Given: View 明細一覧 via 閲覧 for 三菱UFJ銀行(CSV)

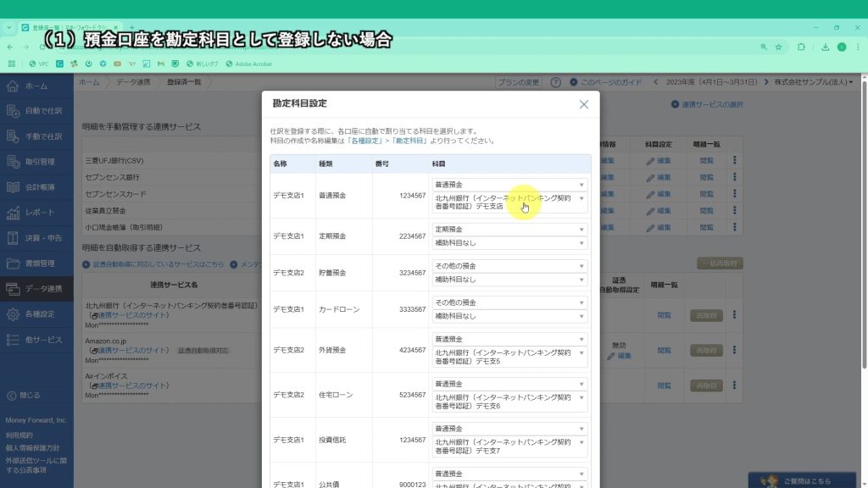Looking at the screenshot, I should 706,161.
